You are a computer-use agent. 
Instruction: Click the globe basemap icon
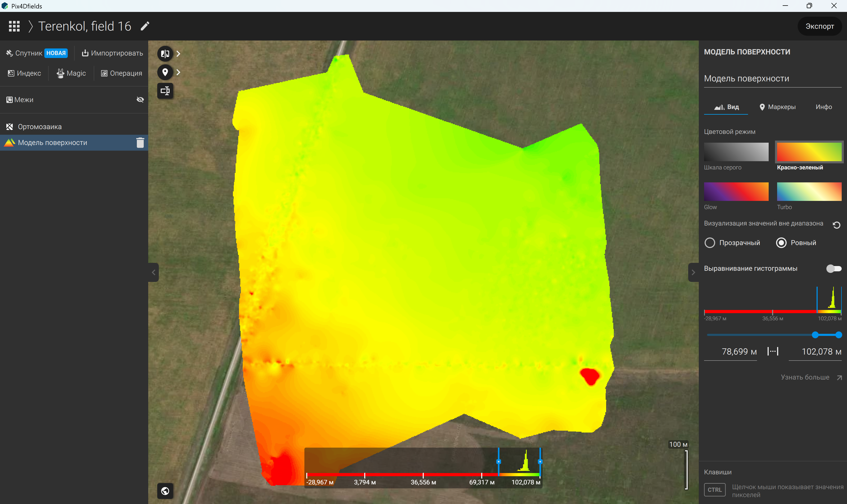click(x=165, y=491)
